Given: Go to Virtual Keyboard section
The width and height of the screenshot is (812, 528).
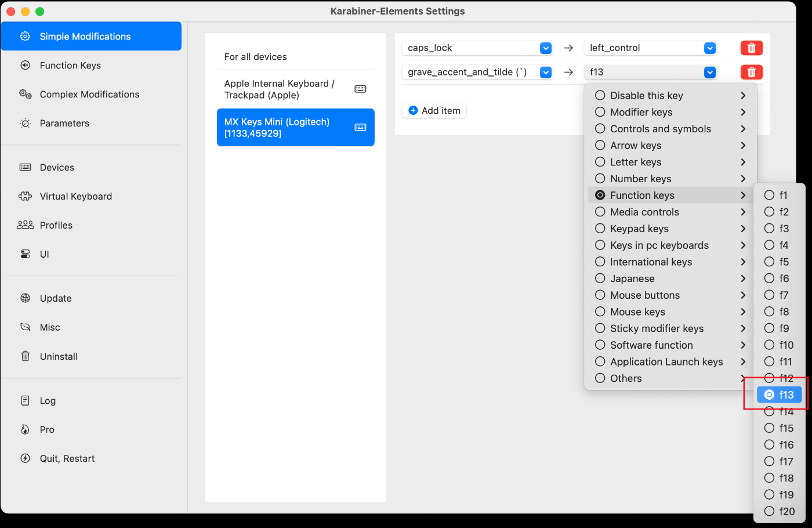Looking at the screenshot, I should pos(91,196).
